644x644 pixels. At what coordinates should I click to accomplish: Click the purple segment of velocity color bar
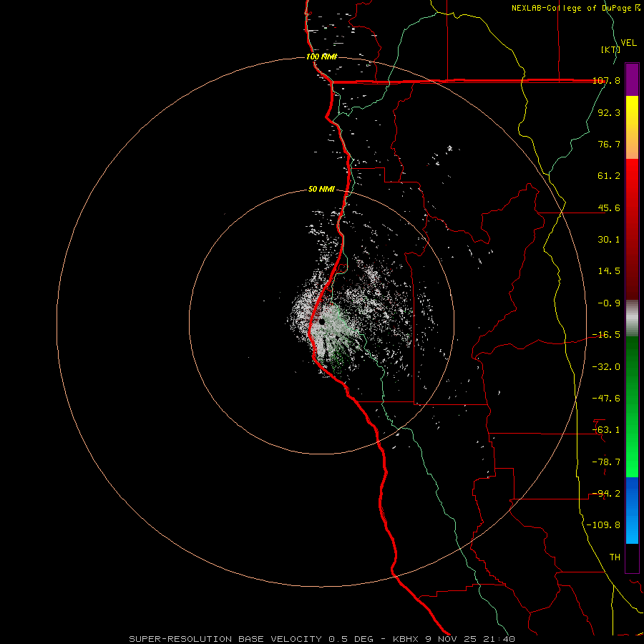click(x=632, y=79)
